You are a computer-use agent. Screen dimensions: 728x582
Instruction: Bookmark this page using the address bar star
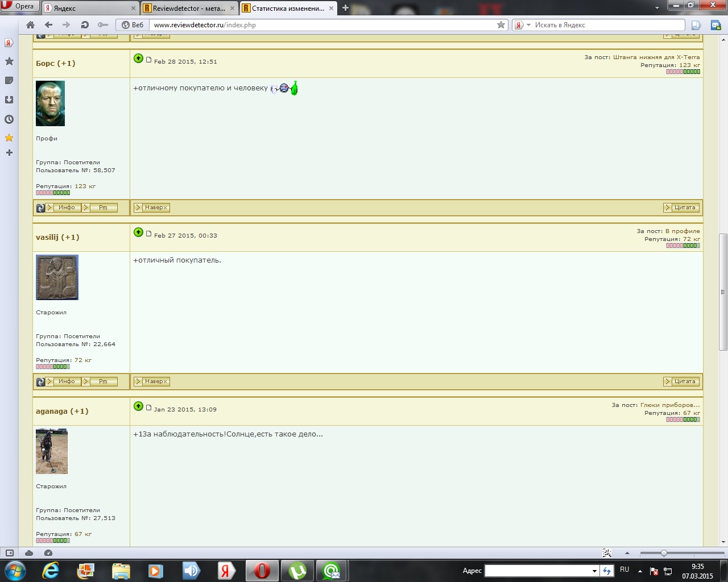pyautogui.click(x=500, y=25)
